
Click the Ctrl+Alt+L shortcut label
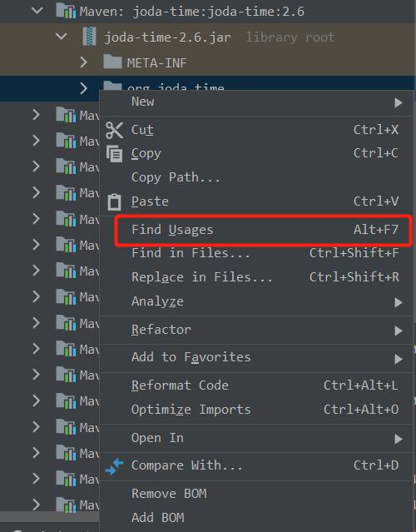pos(361,385)
